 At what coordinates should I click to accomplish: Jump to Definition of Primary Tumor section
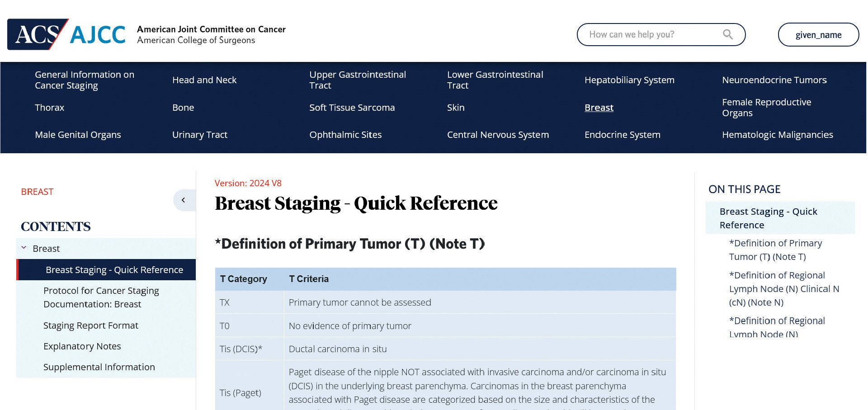pyautogui.click(x=775, y=250)
